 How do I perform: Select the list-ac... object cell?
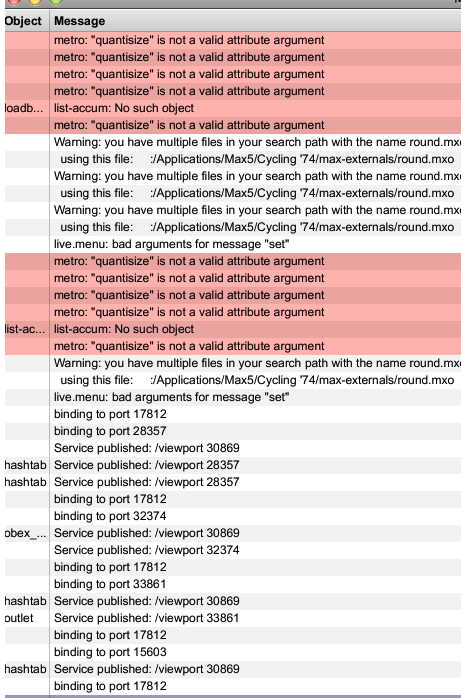25,329
